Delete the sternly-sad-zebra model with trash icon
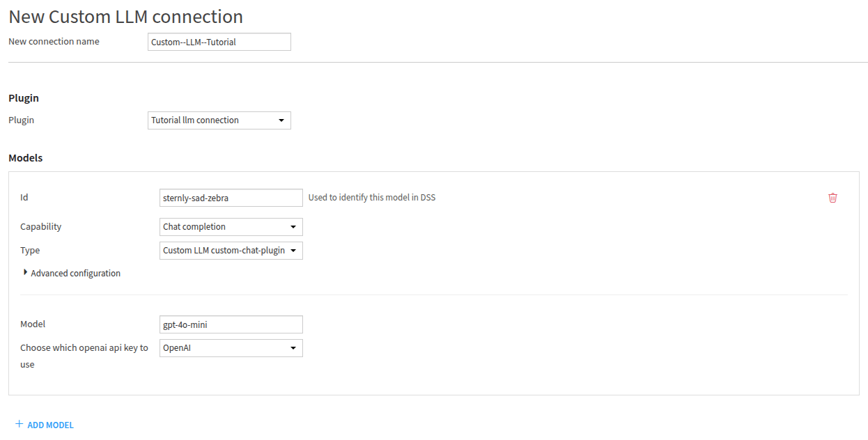 832,198
